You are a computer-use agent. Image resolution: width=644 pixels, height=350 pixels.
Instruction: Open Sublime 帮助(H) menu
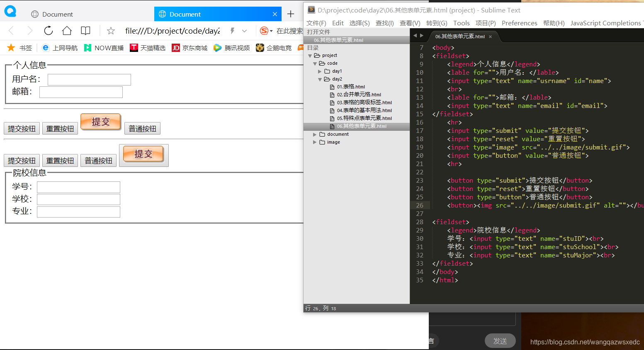coord(554,23)
